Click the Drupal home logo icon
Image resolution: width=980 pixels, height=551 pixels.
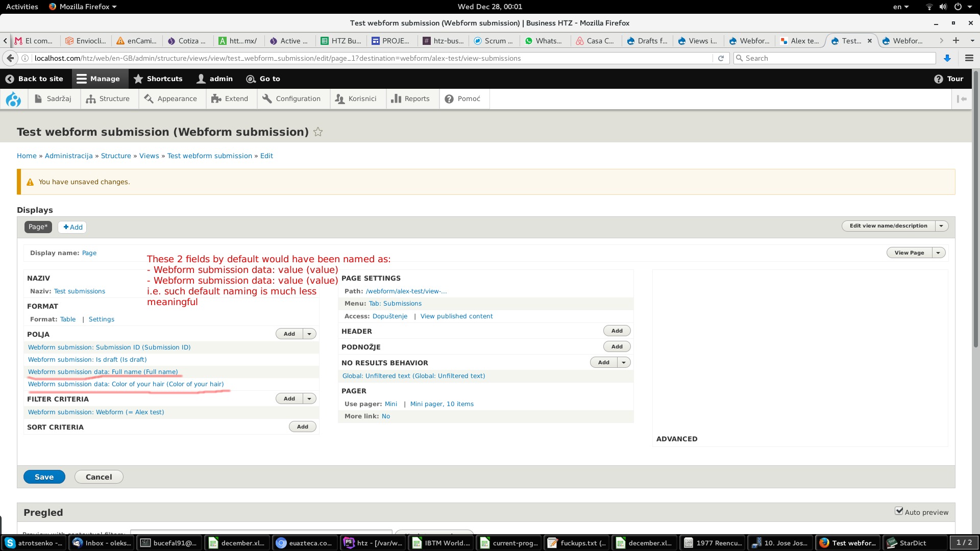tap(13, 99)
